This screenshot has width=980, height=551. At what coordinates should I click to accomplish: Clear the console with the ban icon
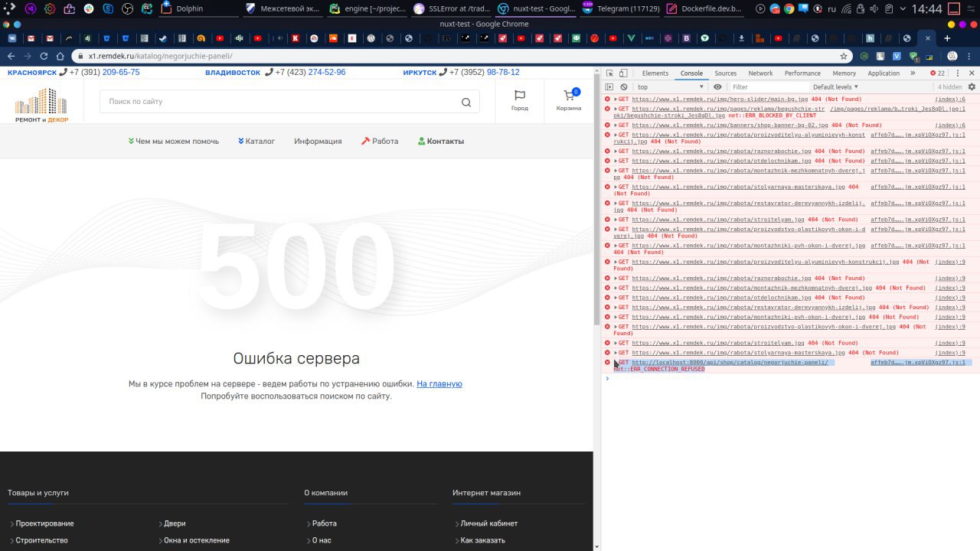coord(624,87)
